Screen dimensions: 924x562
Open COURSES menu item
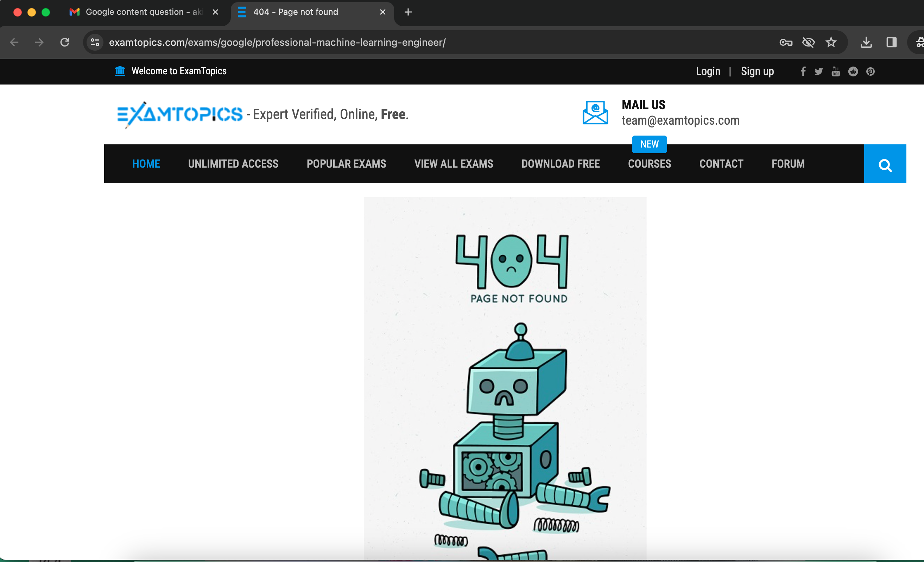pos(649,164)
